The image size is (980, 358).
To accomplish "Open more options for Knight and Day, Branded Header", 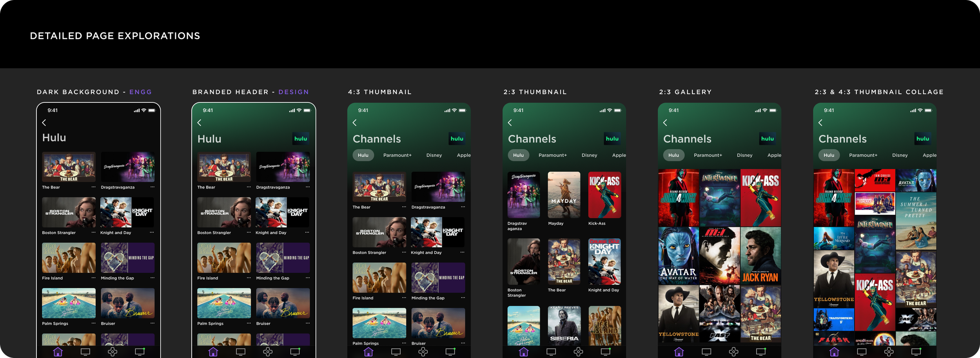I will tap(307, 232).
